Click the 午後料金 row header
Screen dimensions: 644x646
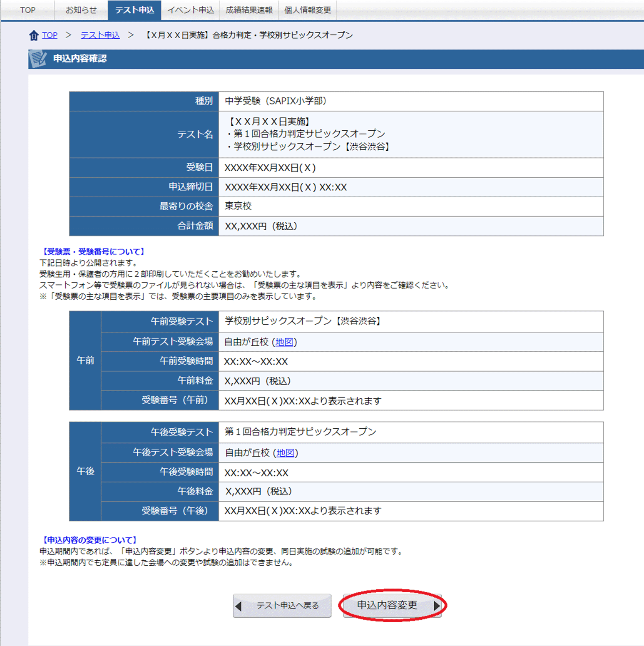[x=160, y=491]
